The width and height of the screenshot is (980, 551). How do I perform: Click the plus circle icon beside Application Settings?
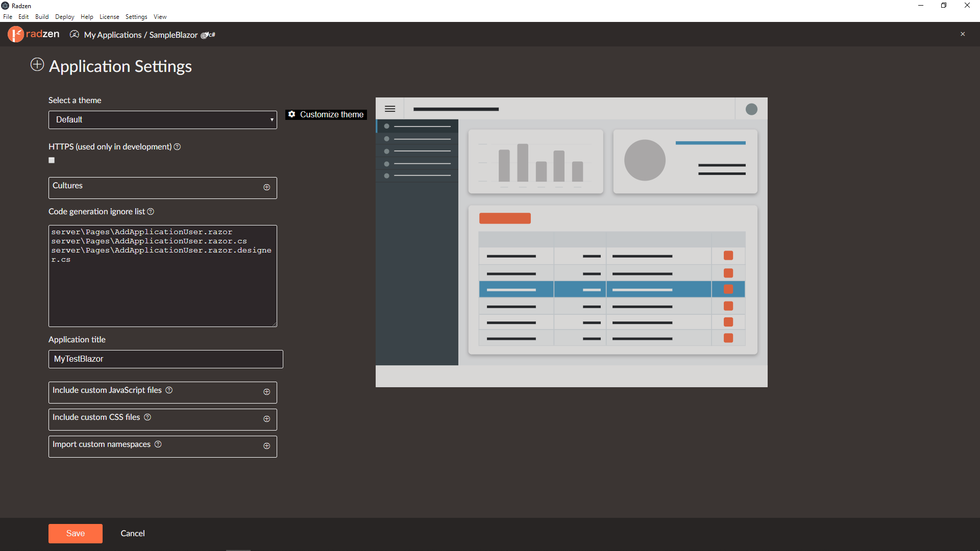point(37,64)
